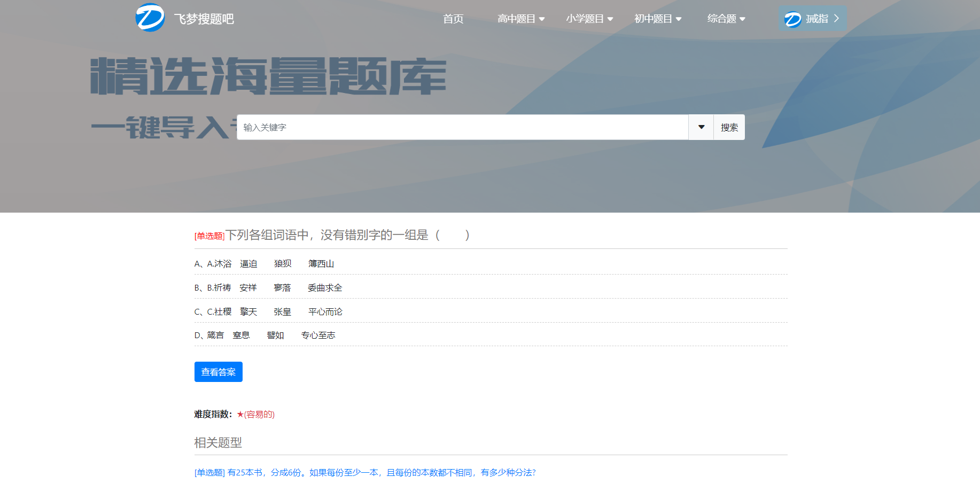Image resolution: width=980 pixels, height=484 pixels.
Task: Select answer option A 沐浴 逼迫
Action: click(x=264, y=264)
